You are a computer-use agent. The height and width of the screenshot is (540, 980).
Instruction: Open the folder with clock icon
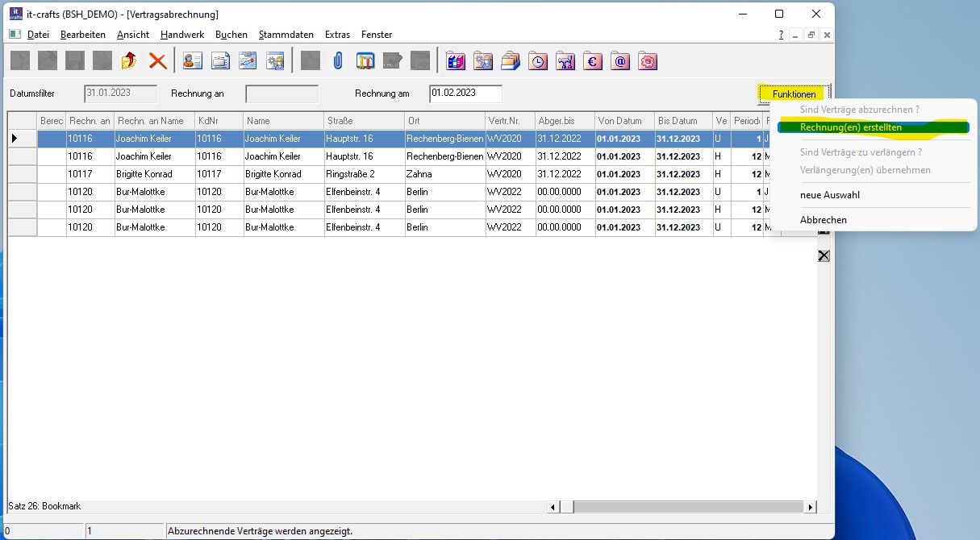click(x=538, y=60)
